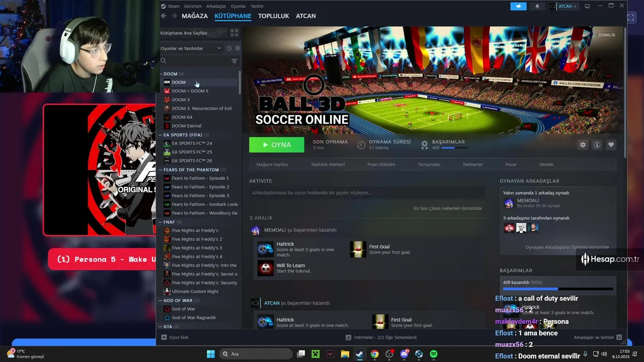Click the Steam announcements megaphone icon
Image resolution: width=644 pixels, height=362 pixels.
pyautogui.click(x=518, y=6)
